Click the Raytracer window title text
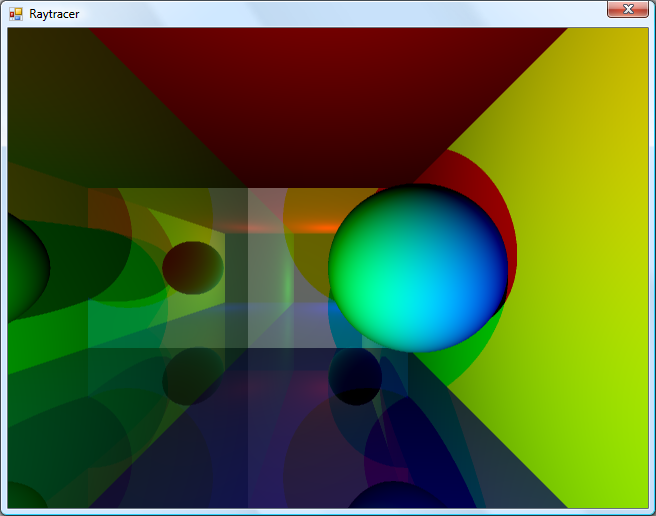The width and height of the screenshot is (656, 516). click(54, 14)
